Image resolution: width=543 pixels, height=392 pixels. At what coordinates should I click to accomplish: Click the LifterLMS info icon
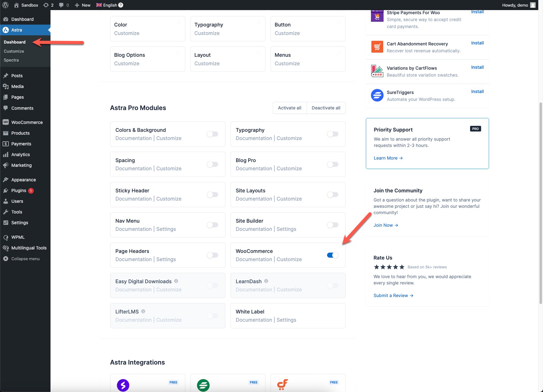tap(143, 311)
